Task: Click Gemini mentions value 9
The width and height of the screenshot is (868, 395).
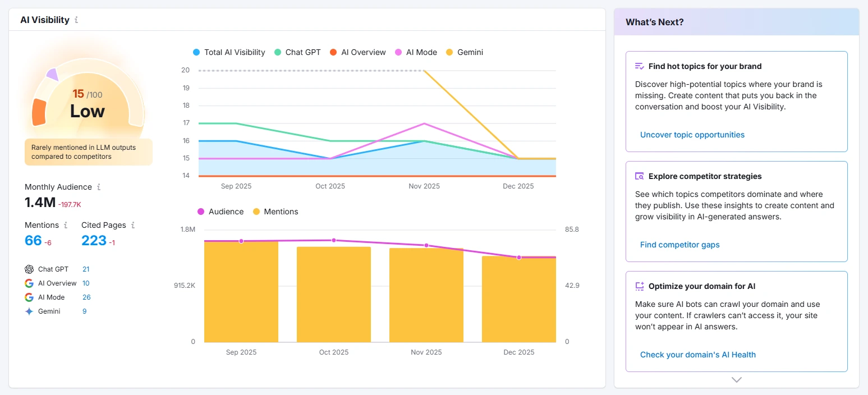Action: tap(85, 311)
